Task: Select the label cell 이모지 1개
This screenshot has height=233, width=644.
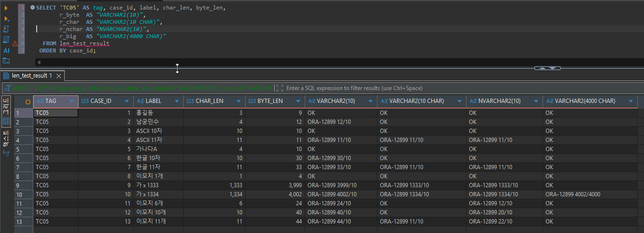Action: pyautogui.click(x=158, y=176)
